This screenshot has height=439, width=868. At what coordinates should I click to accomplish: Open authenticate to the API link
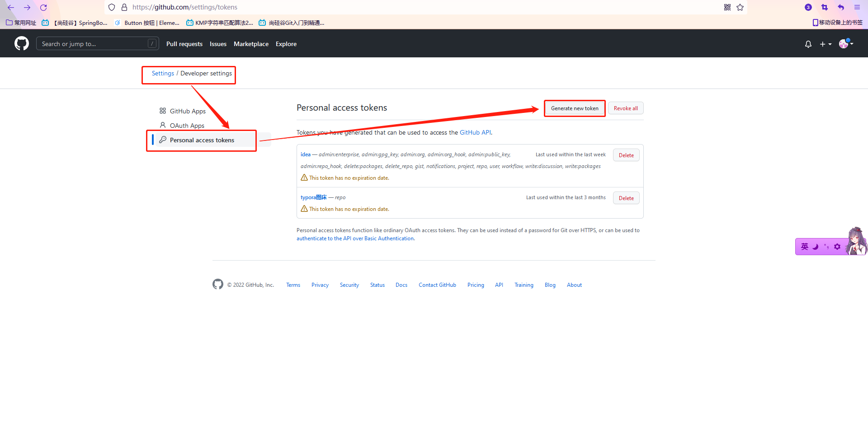(x=355, y=238)
